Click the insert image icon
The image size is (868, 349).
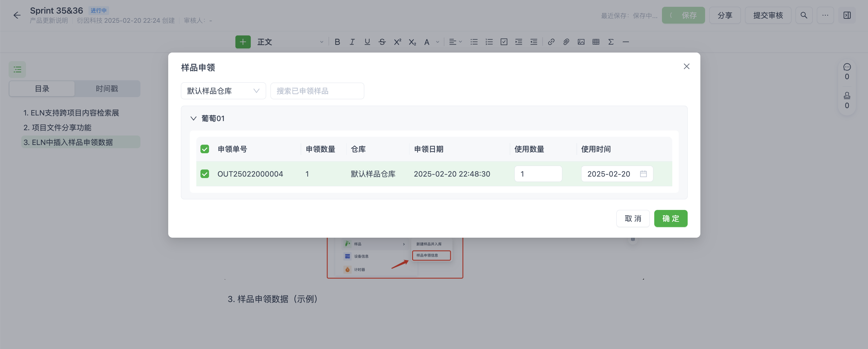(x=581, y=42)
